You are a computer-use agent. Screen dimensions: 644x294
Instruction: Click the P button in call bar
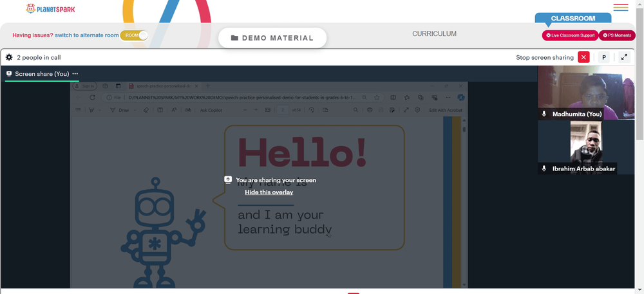[604, 57]
